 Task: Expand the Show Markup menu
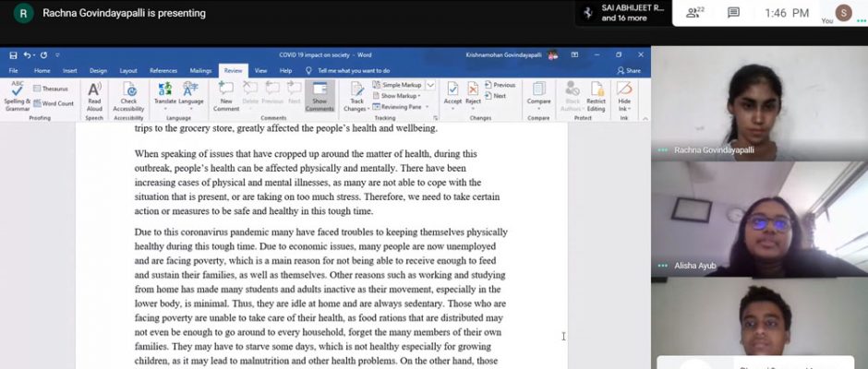coord(396,96)
